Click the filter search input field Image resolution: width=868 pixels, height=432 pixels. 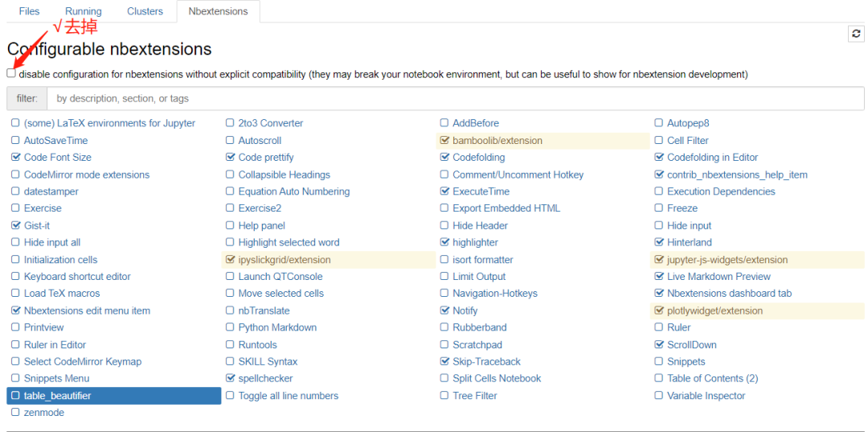[x=455, y=98]
